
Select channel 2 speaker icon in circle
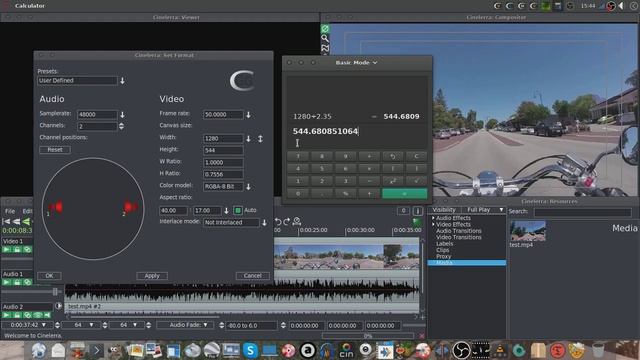(x=130, y=207)
